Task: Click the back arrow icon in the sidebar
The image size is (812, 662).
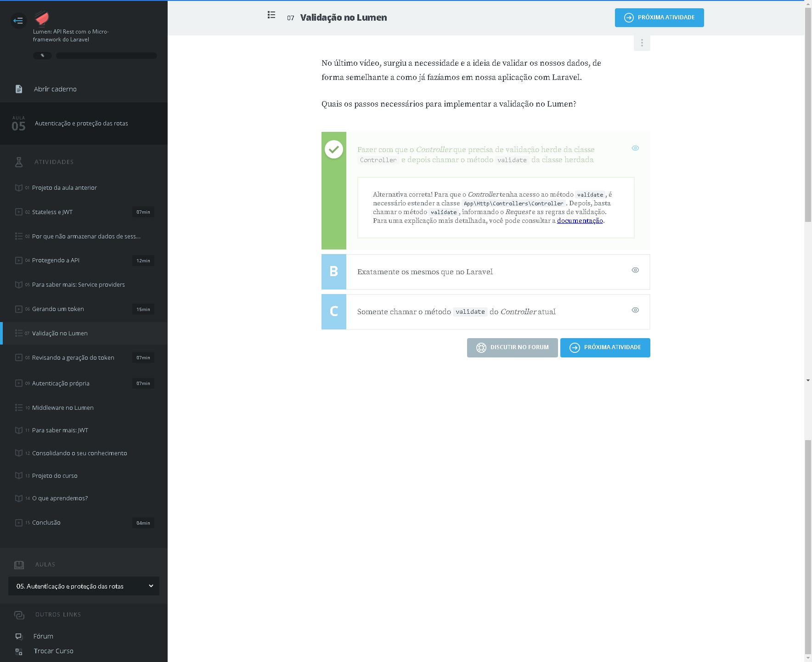Action: click(18, 21)
